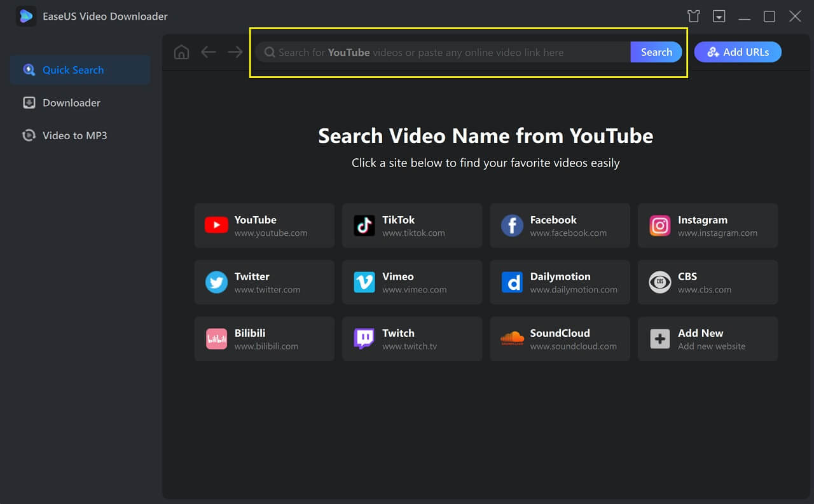Open the www.instagram.com site link
Screen dimensions: 814x504
[717, 233]
